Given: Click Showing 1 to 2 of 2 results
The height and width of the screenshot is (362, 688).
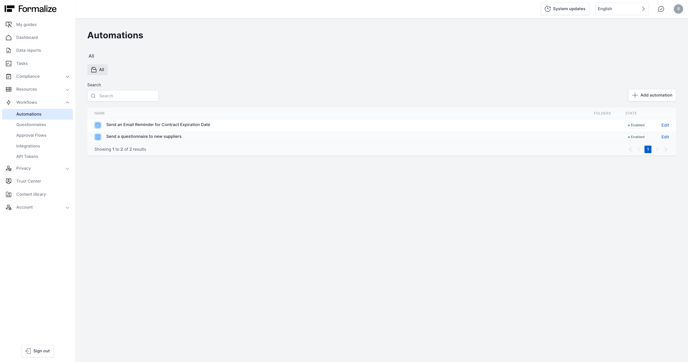Looking at the screenshot, I should [120, 149].
